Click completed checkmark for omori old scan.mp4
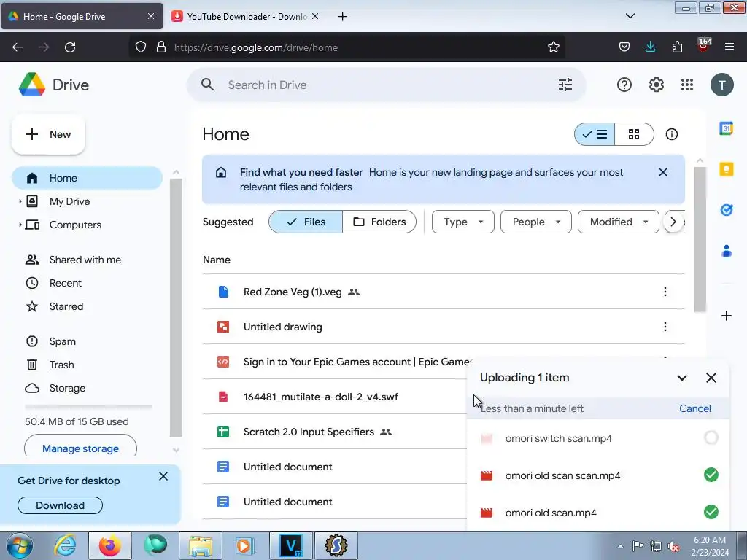 pos(711,512)
